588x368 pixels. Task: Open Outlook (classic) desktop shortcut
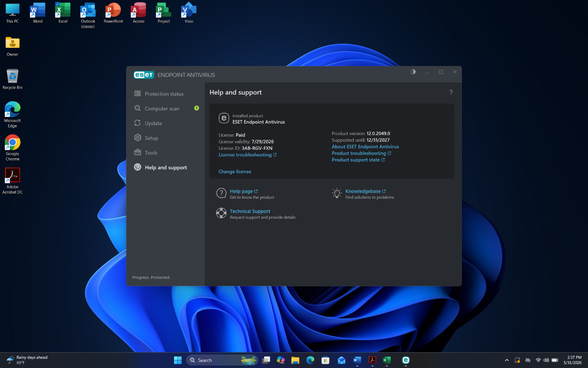88,15
